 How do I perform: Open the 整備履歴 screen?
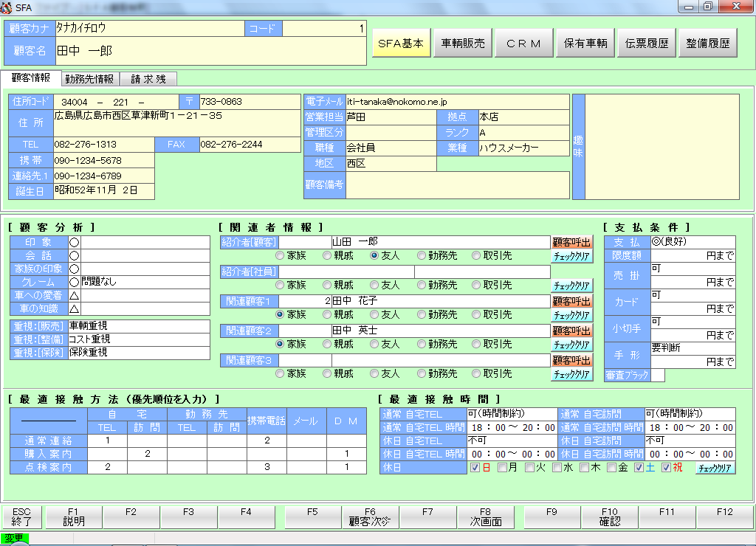tap(708, 44)
